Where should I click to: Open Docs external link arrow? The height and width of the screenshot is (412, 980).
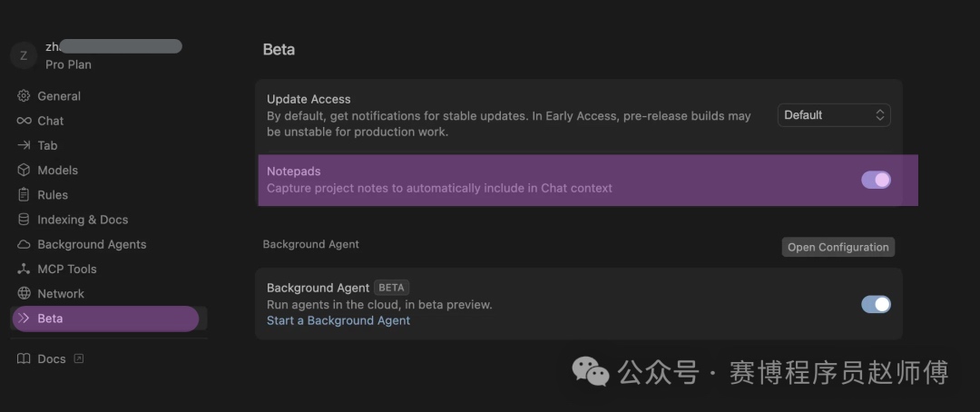[x=79, y=358]
